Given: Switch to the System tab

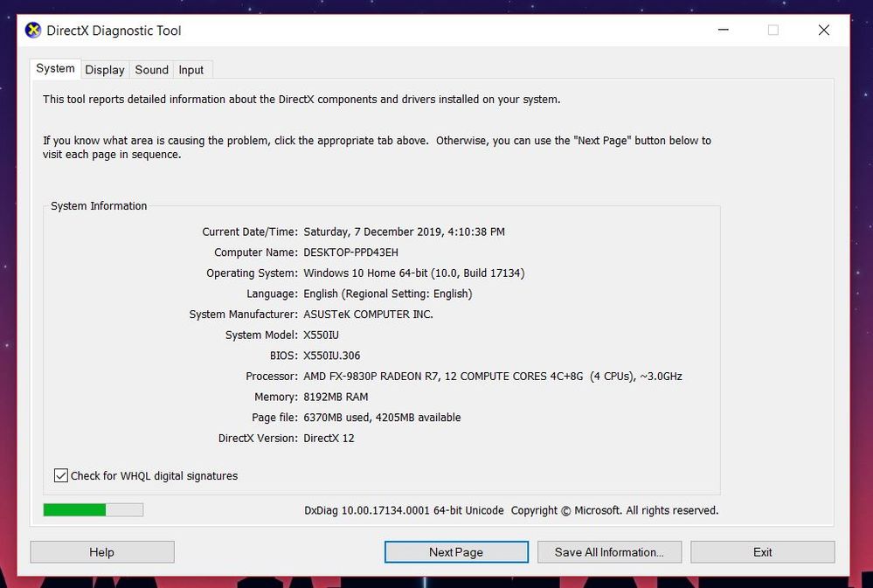Looking at the screenshot, I should (55, 68).
